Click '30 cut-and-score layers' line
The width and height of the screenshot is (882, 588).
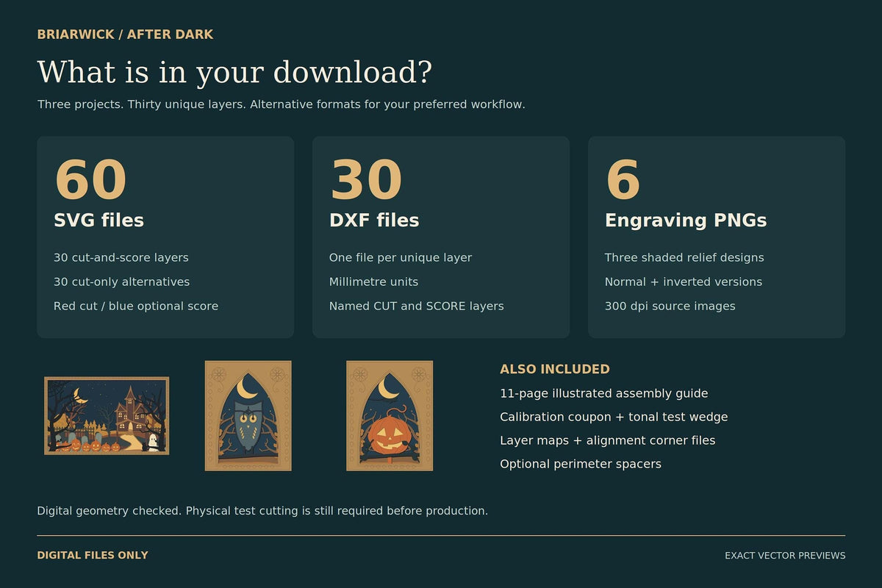121,258
